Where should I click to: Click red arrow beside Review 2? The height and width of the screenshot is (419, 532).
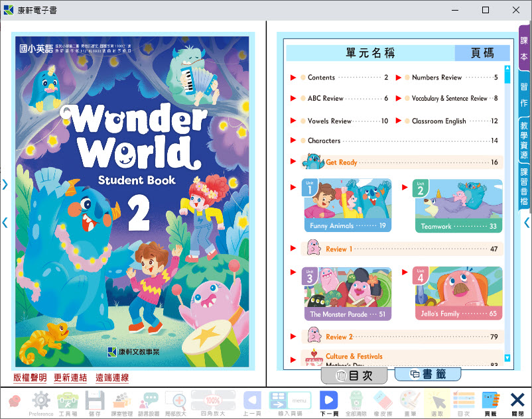pos(293,337)
